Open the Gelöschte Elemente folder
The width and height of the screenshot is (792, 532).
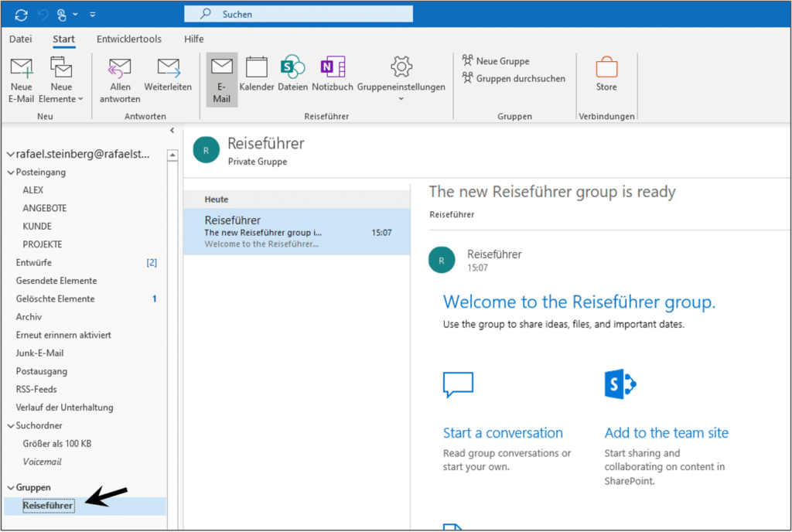55,298
